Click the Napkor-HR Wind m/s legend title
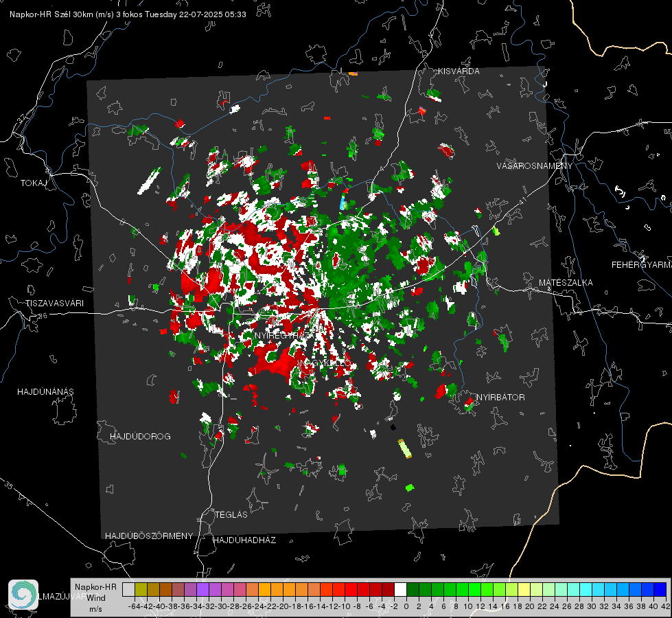 click(95, 598)
